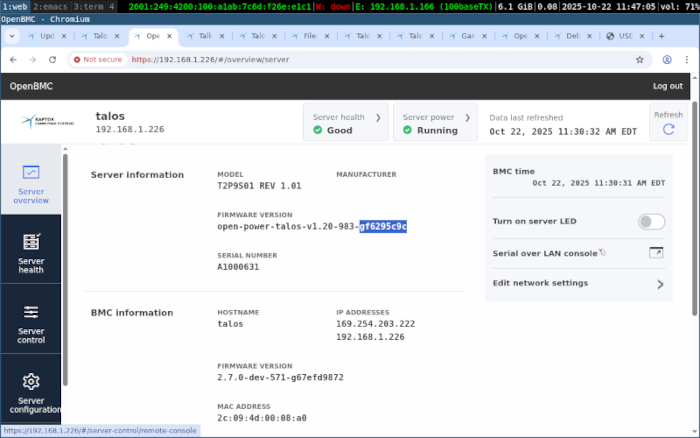Switch to the USE browser tab
The image size is (700, 438).
tap(624, 36)
